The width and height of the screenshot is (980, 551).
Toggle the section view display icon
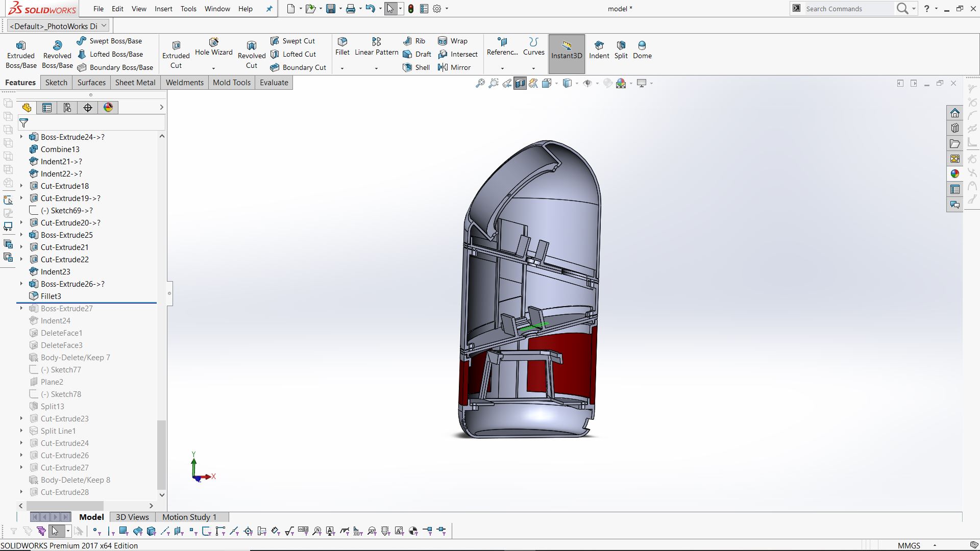(x=520, y=83)
